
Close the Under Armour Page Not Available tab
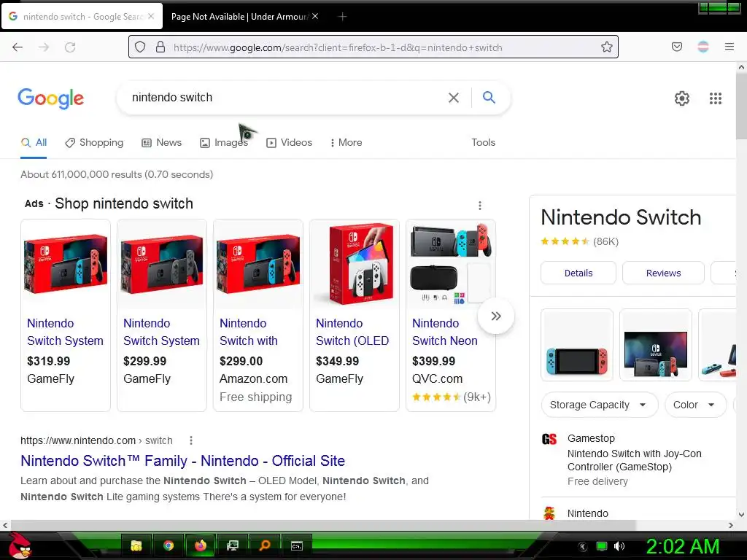pos(315,16)
